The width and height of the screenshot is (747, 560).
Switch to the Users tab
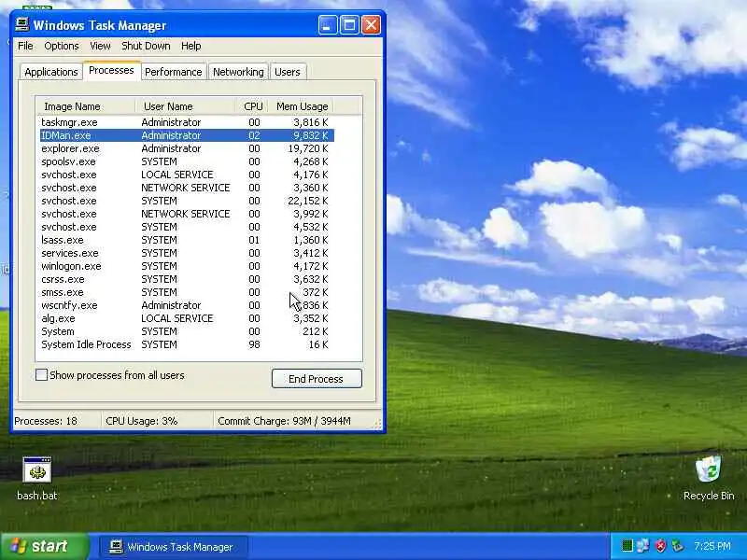[x=288, y=72]
